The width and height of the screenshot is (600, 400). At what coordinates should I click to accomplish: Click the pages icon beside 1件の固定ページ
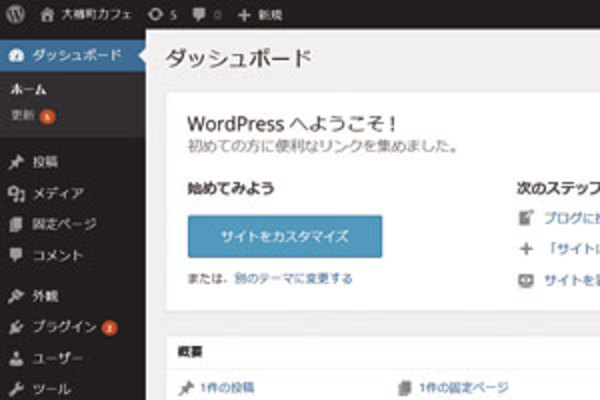tap(404, 388)
